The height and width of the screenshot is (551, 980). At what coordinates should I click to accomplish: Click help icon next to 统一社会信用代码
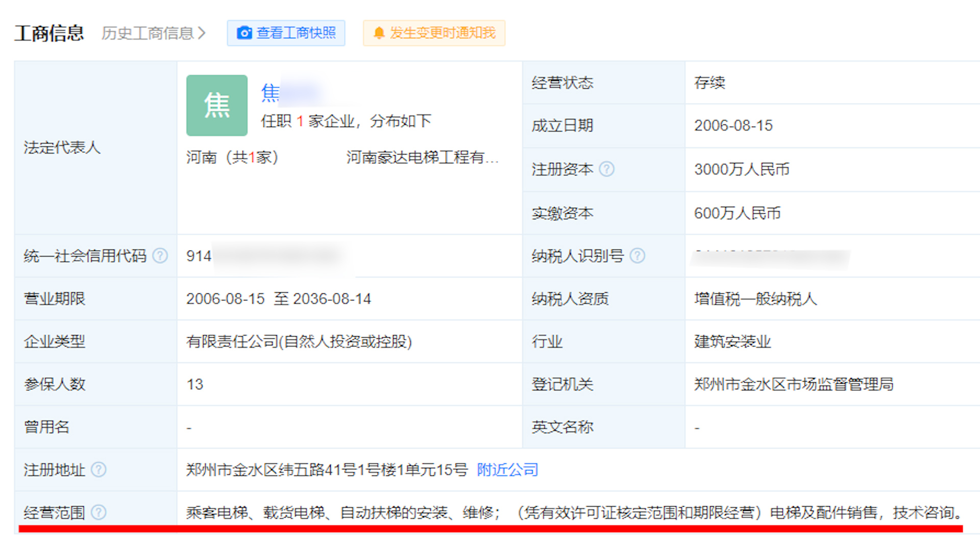[x=160, y=256]
